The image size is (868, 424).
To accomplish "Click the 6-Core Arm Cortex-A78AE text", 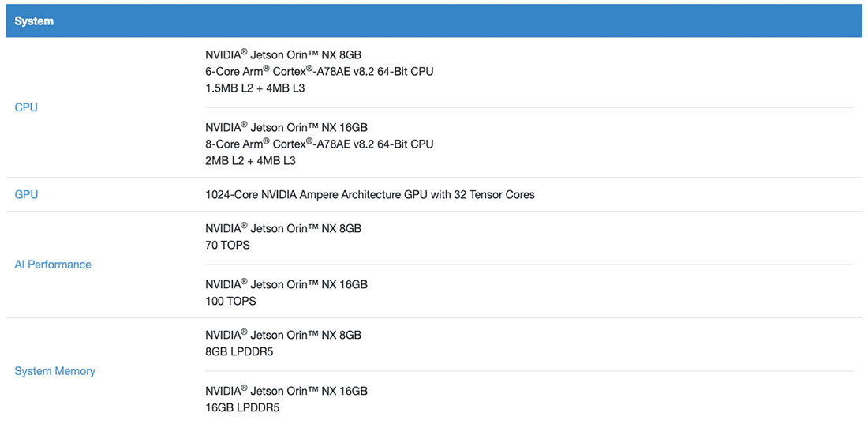I will tap(319, 72).
